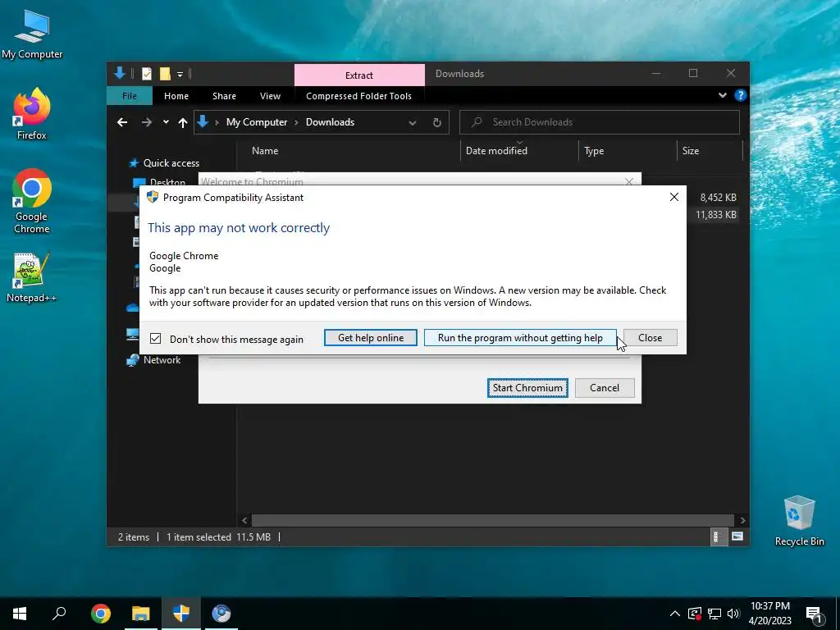Open the View ribbon tab

click(270, 96)
